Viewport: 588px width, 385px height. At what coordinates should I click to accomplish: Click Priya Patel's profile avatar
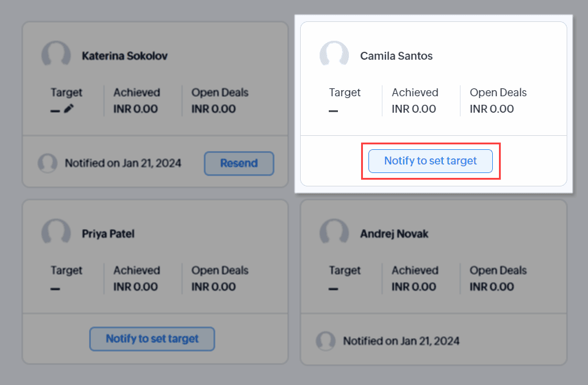click(56, 233)
